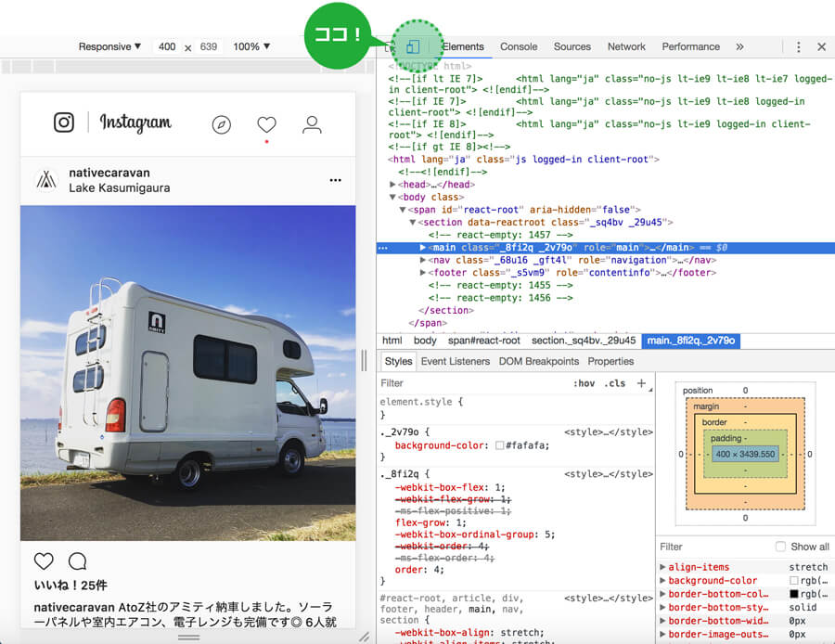Click the comment speech bubble icon
The image size is (835, 644).
click(78, 560)
